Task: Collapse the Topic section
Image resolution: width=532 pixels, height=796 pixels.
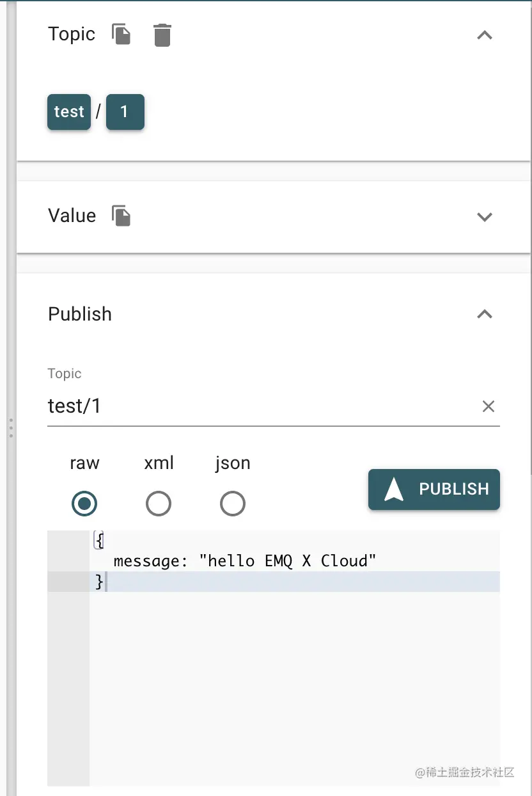Action: click(485, 35)
